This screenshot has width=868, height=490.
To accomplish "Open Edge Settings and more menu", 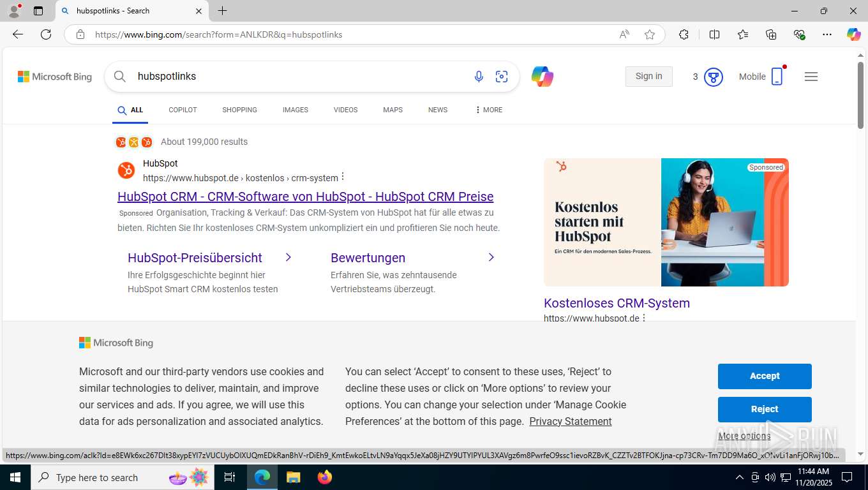I will click(827, 34).
